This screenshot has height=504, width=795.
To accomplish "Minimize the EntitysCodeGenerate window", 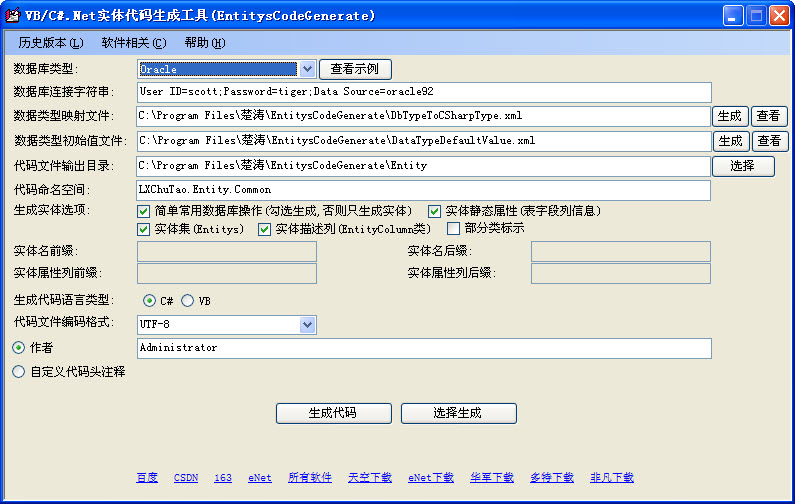I will pyautogui.click(x=732, y=16).
